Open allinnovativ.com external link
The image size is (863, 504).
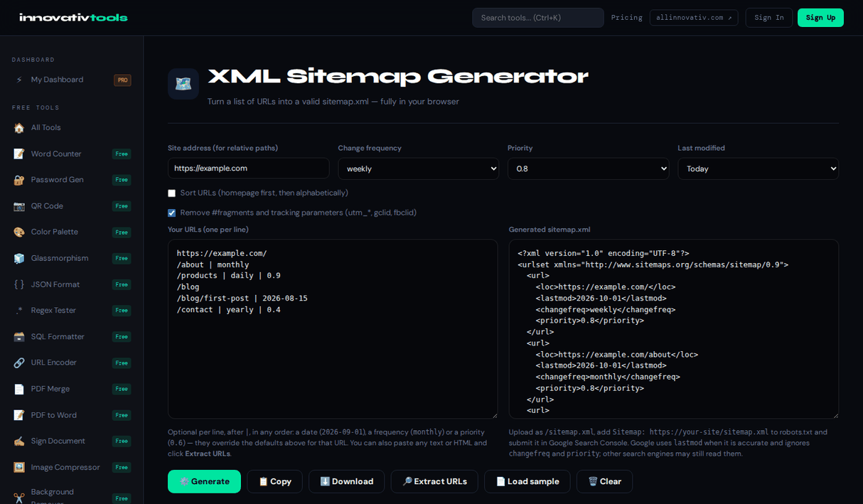pos(694,18)
